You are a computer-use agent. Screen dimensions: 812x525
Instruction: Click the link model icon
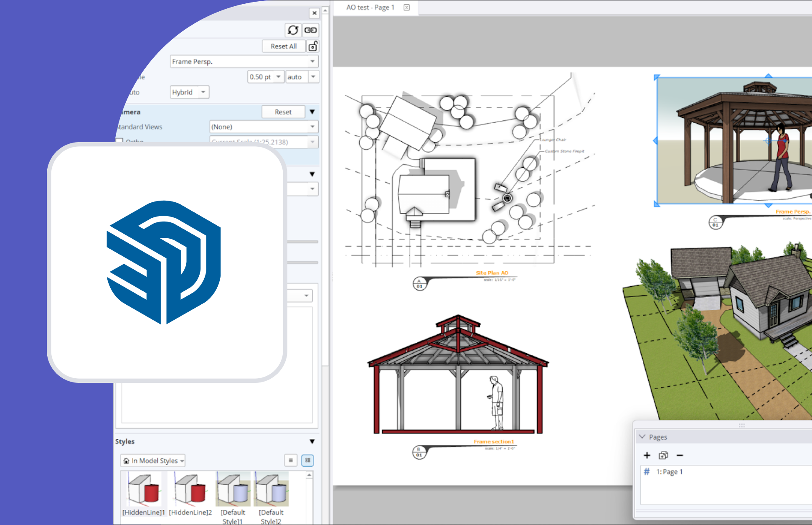(x=310, y=30)
